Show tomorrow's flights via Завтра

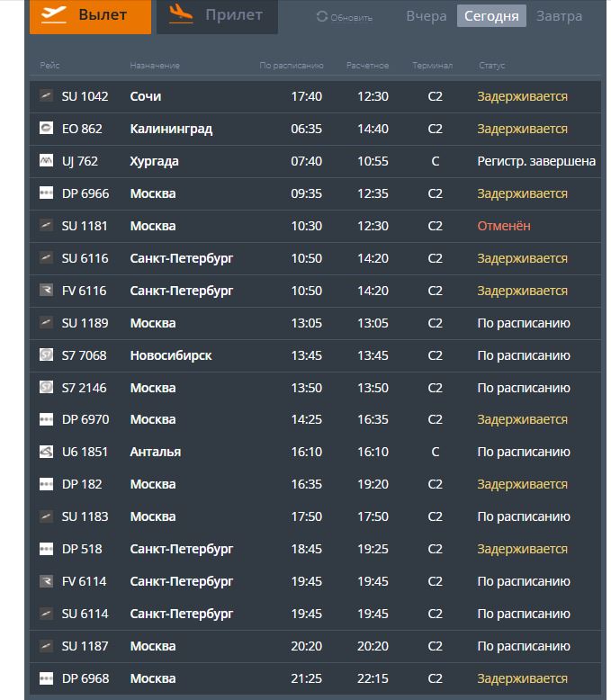(559, 16)
